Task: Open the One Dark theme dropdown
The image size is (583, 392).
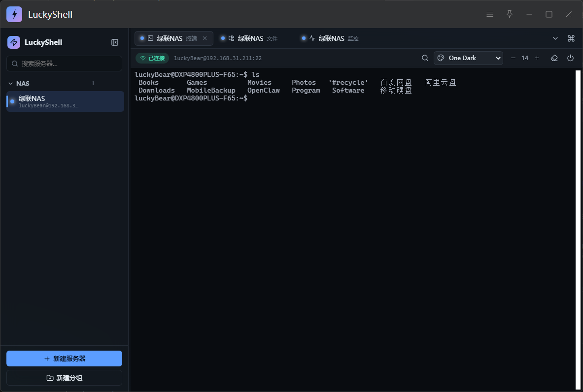Action: click(469, 58)
